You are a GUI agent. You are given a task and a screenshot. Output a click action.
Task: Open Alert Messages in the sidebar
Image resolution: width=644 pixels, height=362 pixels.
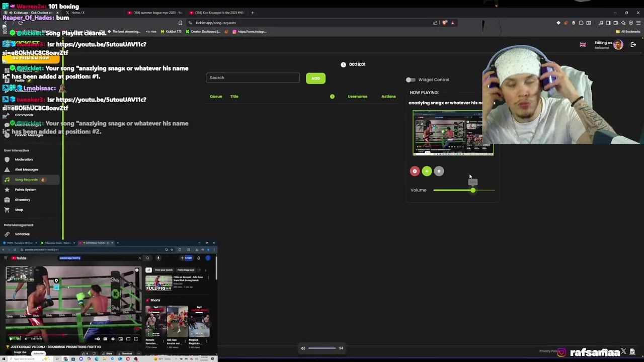coord(26,169)
